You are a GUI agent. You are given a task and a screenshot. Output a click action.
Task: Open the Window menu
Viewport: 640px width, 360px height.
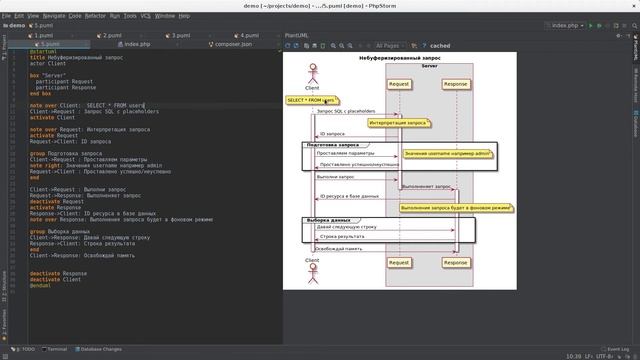coord(164,16)
